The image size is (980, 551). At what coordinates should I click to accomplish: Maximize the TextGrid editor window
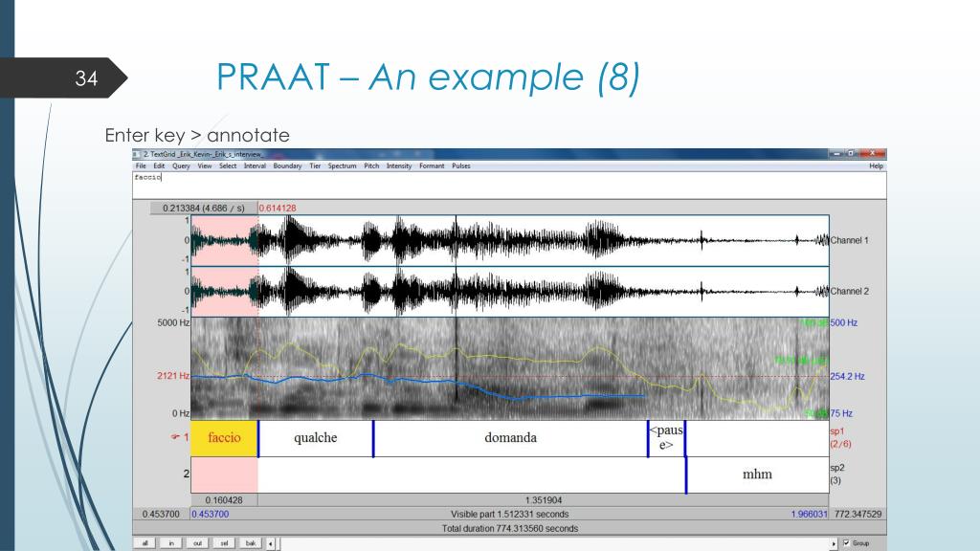point(851,154)
